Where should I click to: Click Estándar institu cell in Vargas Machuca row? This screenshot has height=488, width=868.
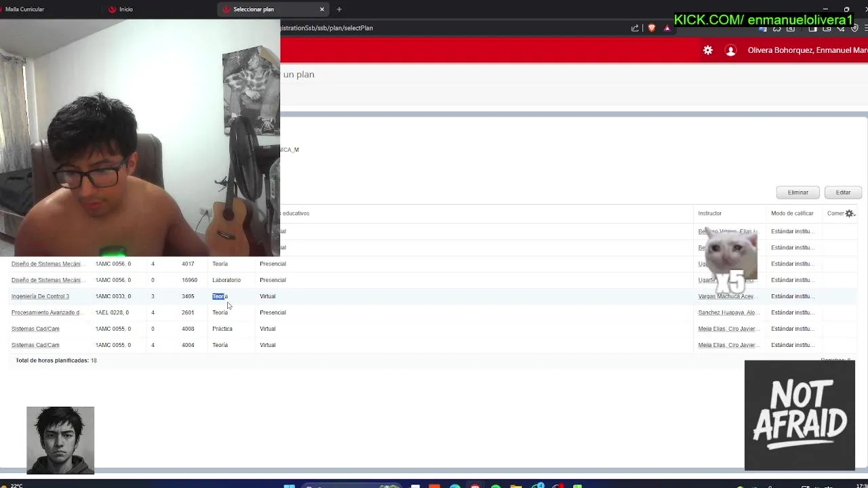791,296
